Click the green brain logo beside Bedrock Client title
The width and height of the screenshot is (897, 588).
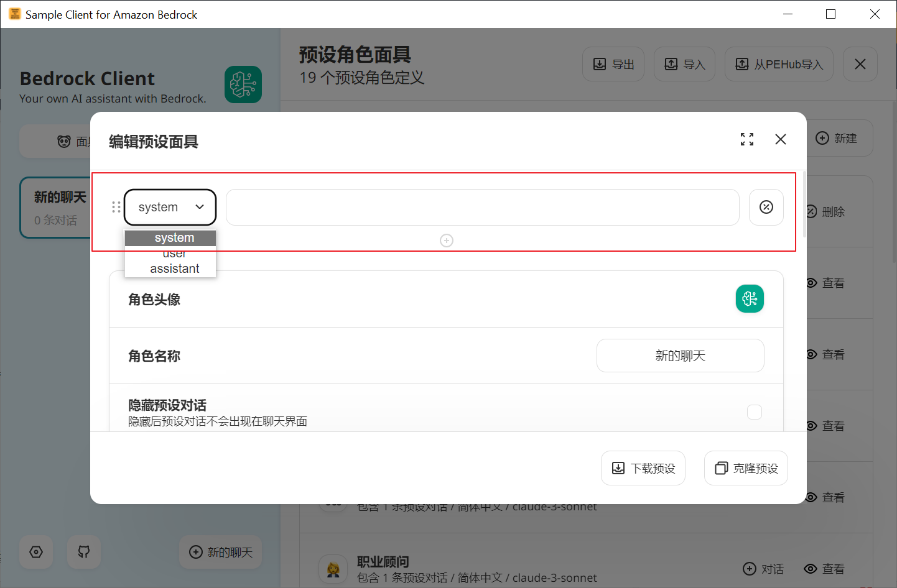243,85
